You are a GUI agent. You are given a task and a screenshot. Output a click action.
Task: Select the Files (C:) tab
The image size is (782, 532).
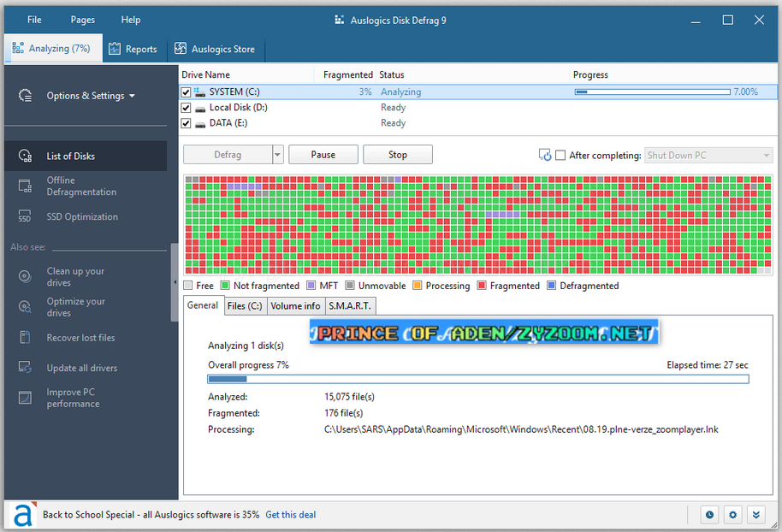tap(245, 306)
